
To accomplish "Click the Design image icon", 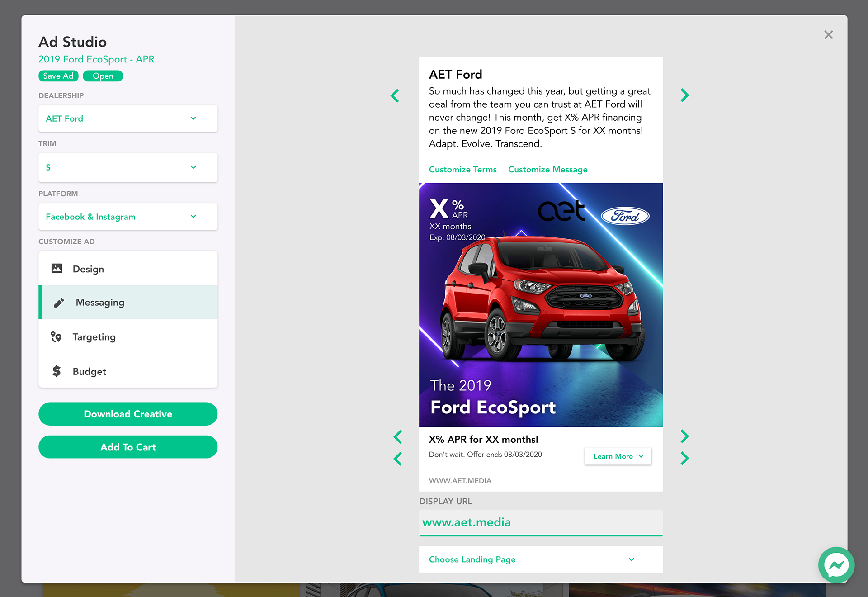I will [57, 269].
